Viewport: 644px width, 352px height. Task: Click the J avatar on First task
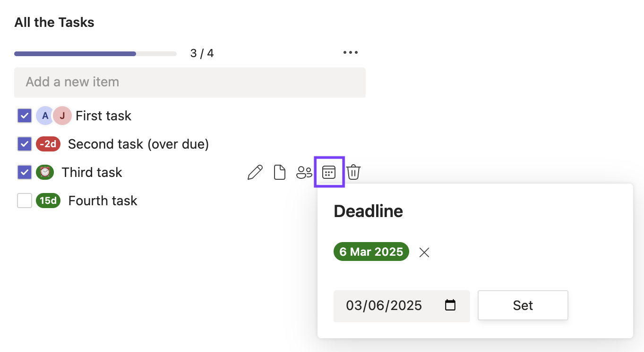[x=62, y=116]
